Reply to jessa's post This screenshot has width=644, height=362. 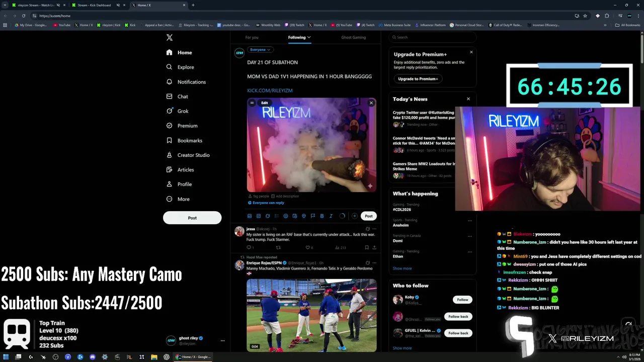(x=249, y=247)
